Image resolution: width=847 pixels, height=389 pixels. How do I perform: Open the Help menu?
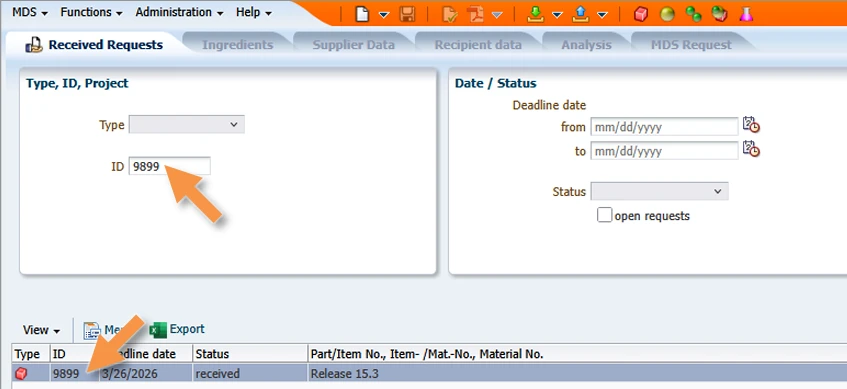click(253, 12)
